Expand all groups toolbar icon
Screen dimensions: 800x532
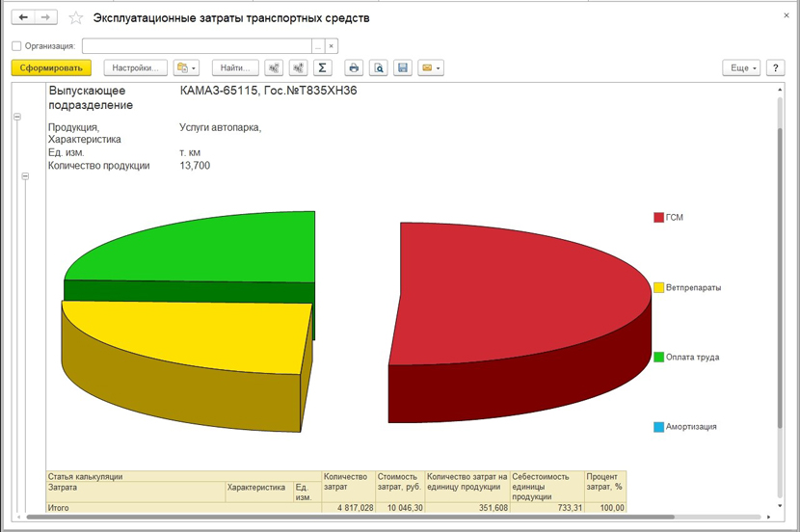point(298,67)
